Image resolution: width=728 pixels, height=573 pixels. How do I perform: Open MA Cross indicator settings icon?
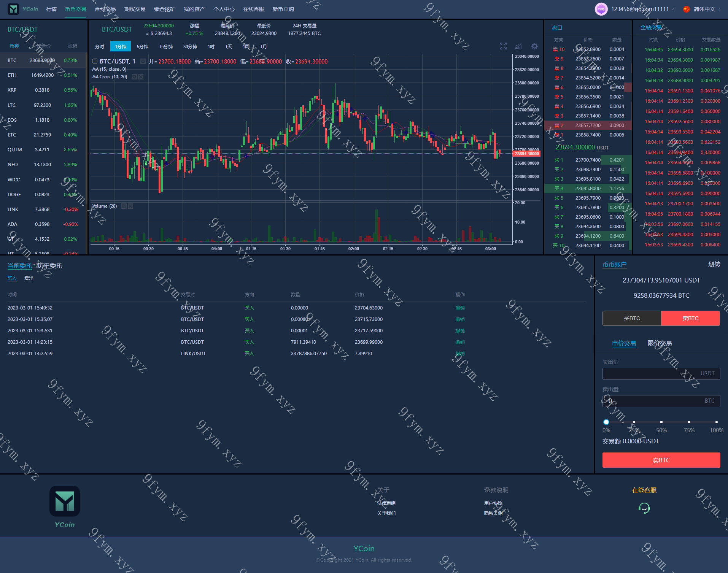pyautogui.click(x=134, y=77)
